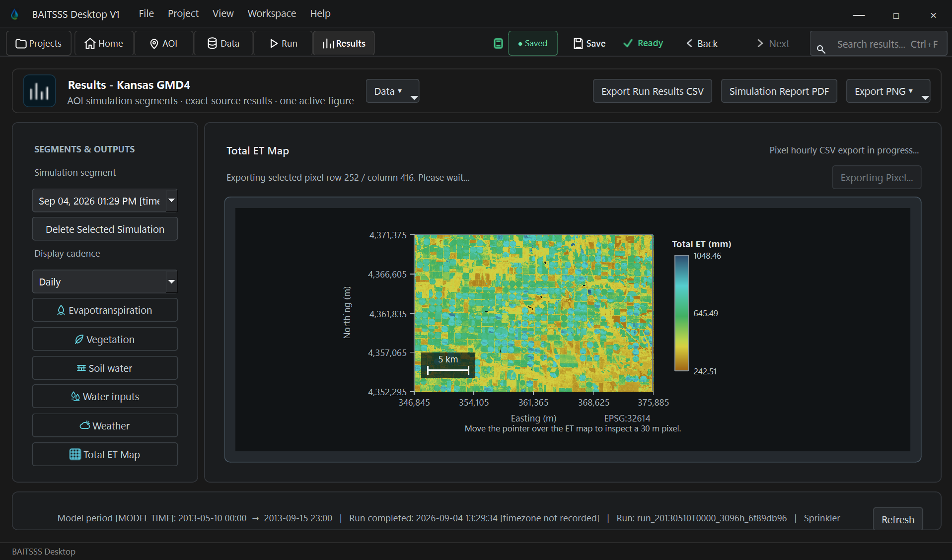This screenshot has width=952, height=560.
Task: Open the Workspace menu
Action: tap(272, 13)
